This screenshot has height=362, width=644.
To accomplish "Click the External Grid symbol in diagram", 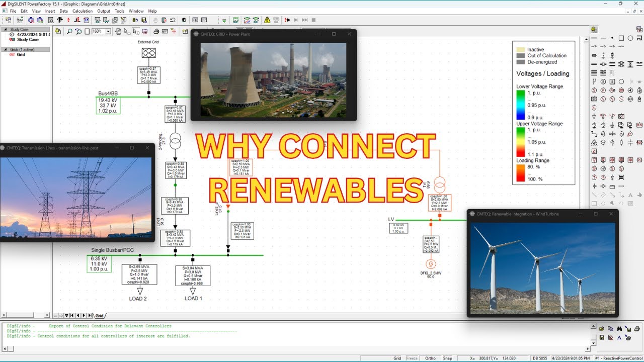I will tap(148, 53).
